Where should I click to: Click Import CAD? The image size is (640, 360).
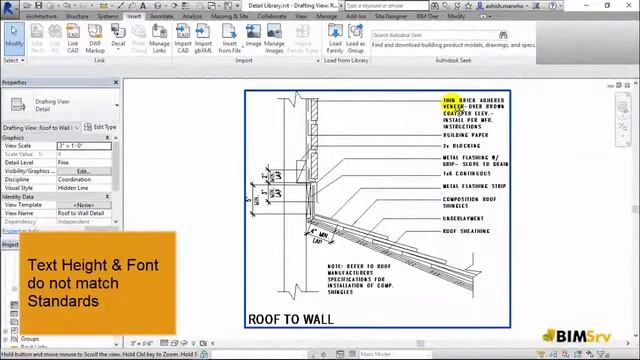[x=183, y=39]
